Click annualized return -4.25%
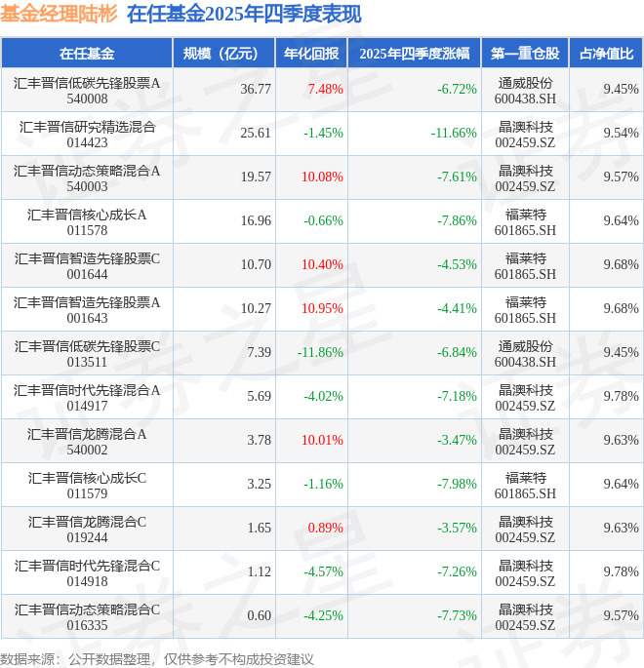644x668 pixels. coord(324,615)
